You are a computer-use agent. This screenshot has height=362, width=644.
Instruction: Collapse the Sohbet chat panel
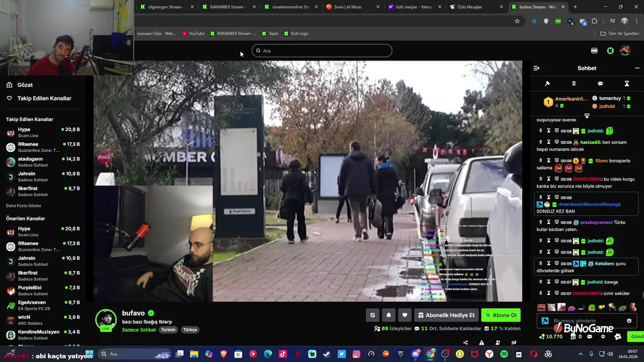pos(536,68)
